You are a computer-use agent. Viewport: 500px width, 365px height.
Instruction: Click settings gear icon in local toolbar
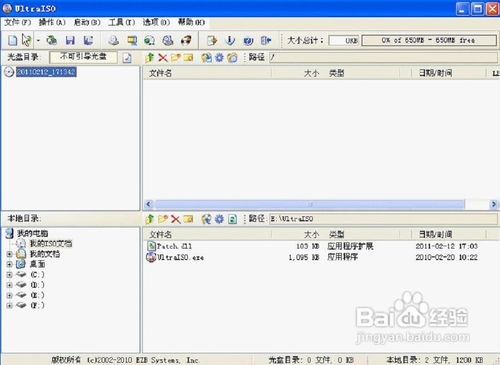[219, 219]
